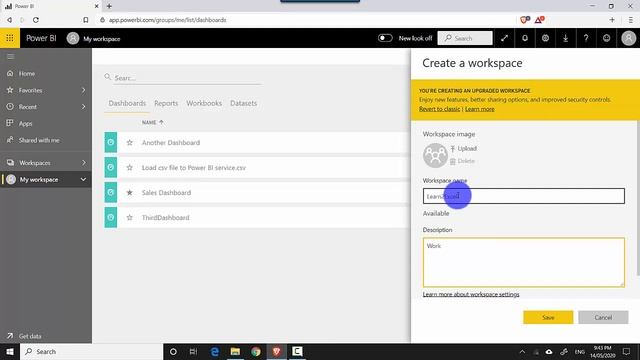This screenshot has height=360, width=640.
Task: Open the download menu in header
Action: pyautogui.click(x=565, y=38)
